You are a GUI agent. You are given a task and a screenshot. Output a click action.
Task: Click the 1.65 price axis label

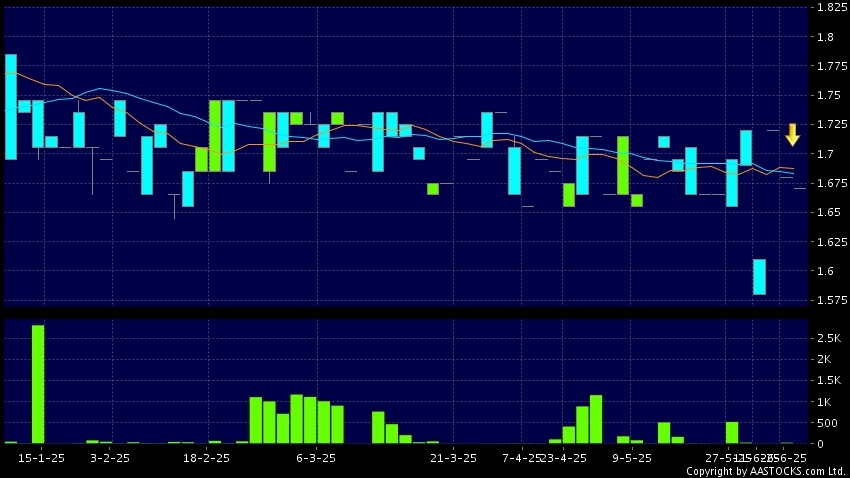(x=829, y=212)
